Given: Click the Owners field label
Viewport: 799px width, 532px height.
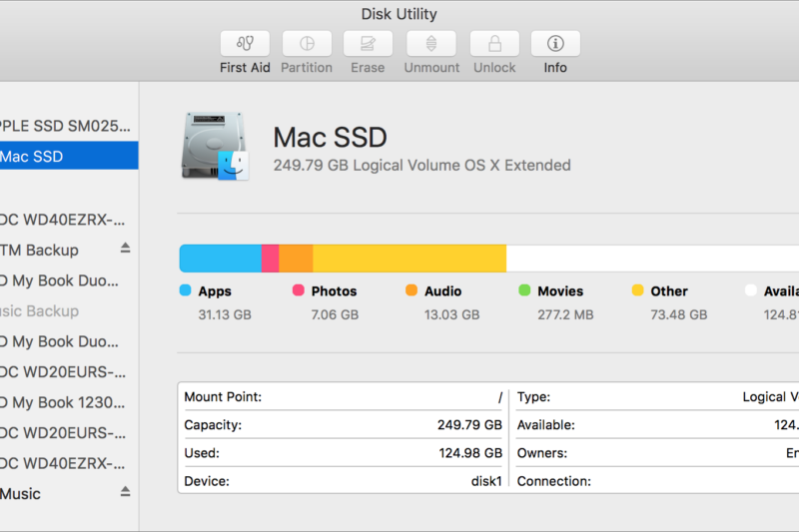Looking at the screenshot, I should pyautogui.click(x=542, y=452).
